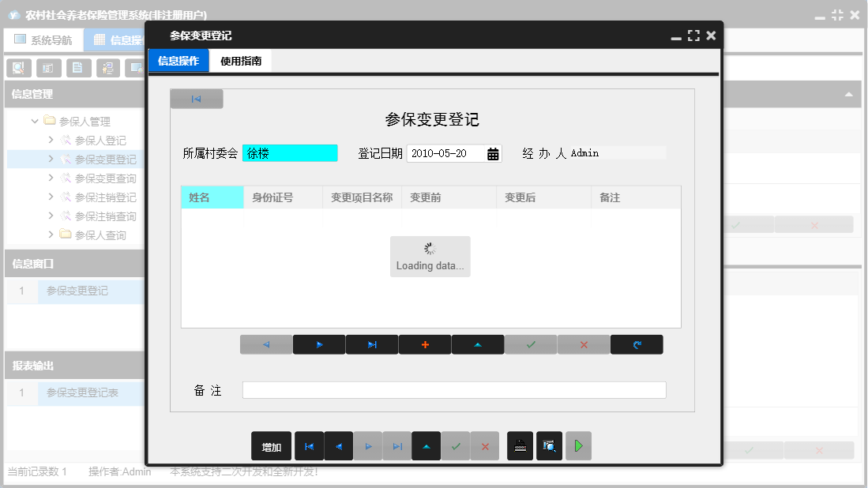Image resolution: width=868 pixels, height=488 pixels.
Task: Click the refresh icon in the grid toolbar
Action: [637, 344]
